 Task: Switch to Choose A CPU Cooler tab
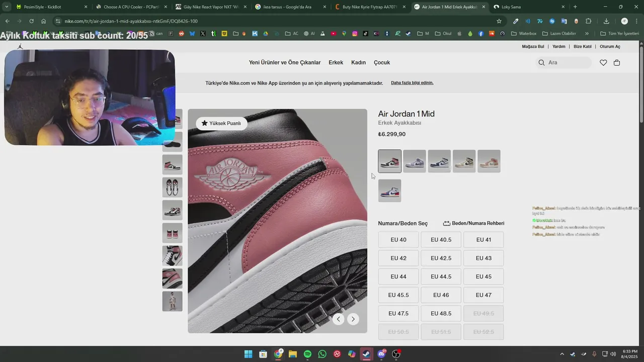tap(131, 7)
